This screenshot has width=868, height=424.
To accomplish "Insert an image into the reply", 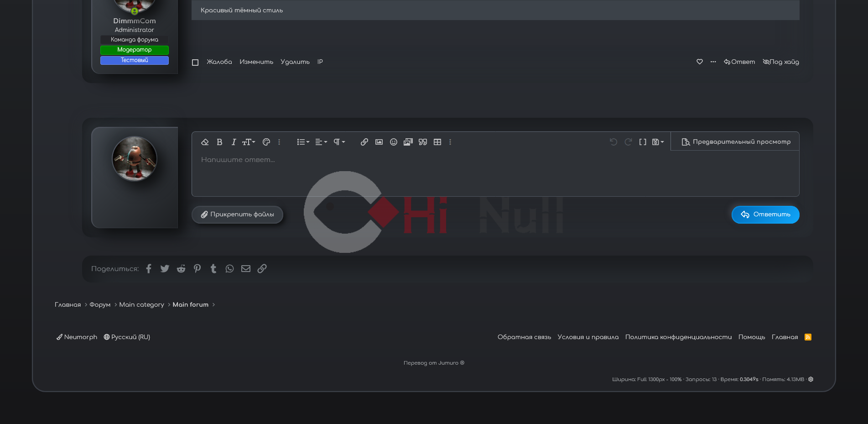I will coord(379,142).
